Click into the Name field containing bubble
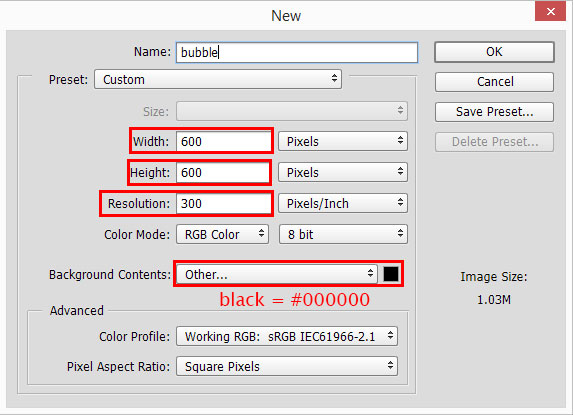The width and height of the screenshot is (573, 415). click(297, 52)
